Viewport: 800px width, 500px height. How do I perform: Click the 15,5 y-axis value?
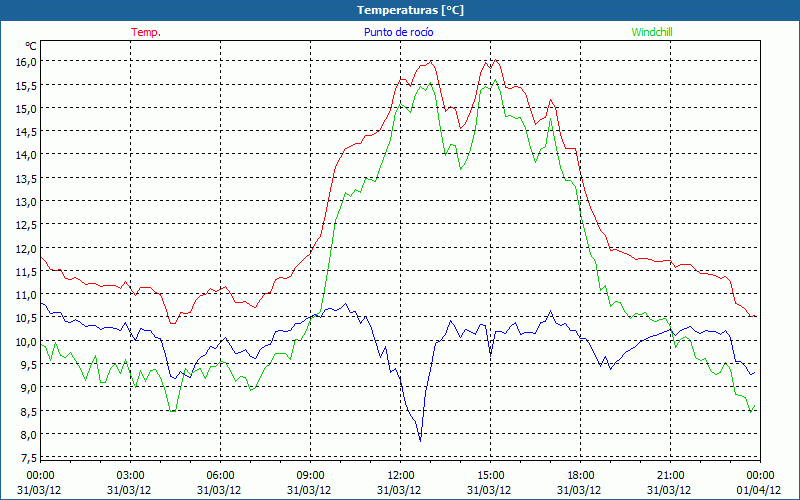pos(27,85)
